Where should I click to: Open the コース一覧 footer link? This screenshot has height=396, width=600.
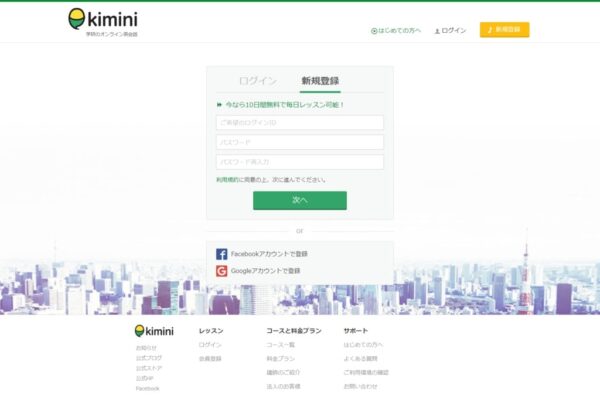coord(280,345)
